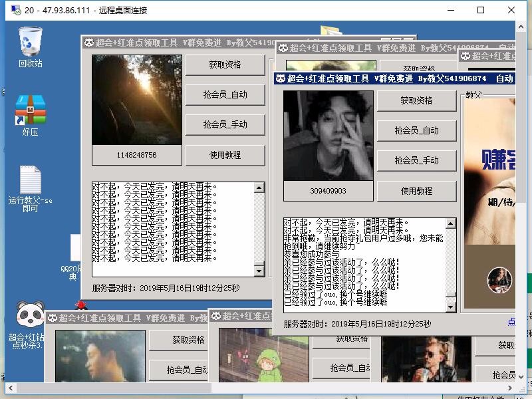Click 抢会员_手动 in the 309409903 window
The height and width of the screenshot is (399, 532).
[x=416, y=160]
